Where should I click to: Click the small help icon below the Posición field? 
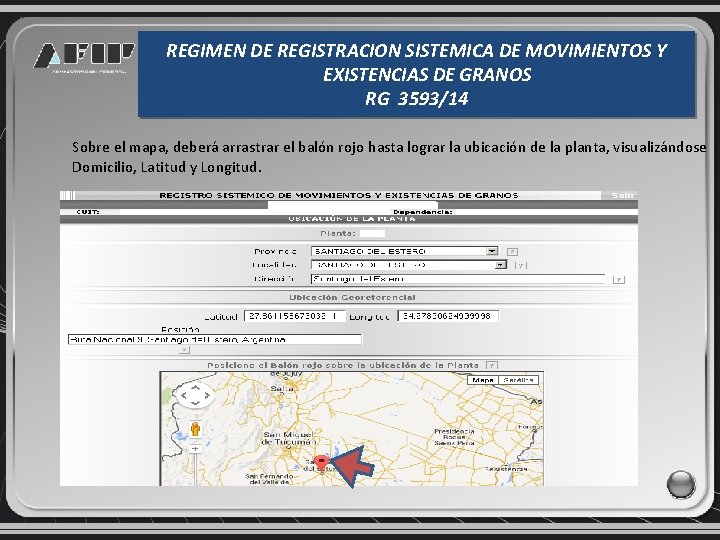184,350
